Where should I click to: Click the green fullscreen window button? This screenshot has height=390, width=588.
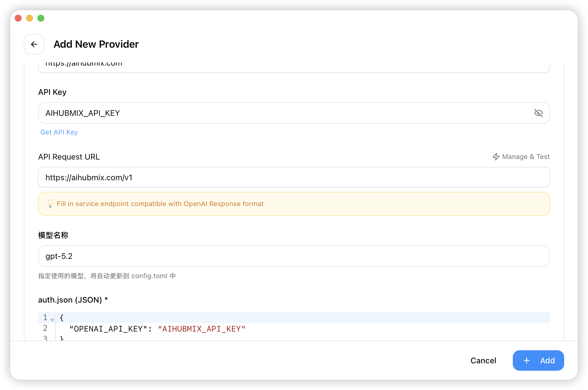pos(41,18)
